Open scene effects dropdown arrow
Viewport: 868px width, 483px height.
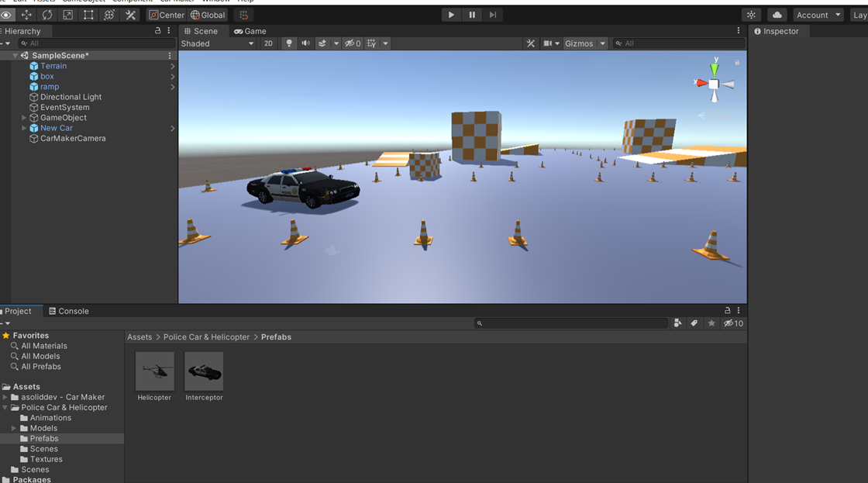tap(336, 43)
